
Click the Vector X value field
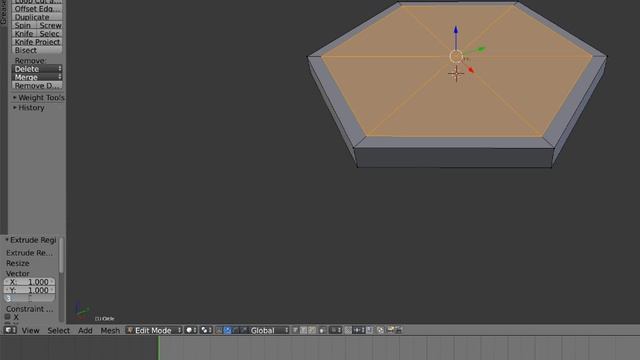pyautogui.click(x=29, y=282)
